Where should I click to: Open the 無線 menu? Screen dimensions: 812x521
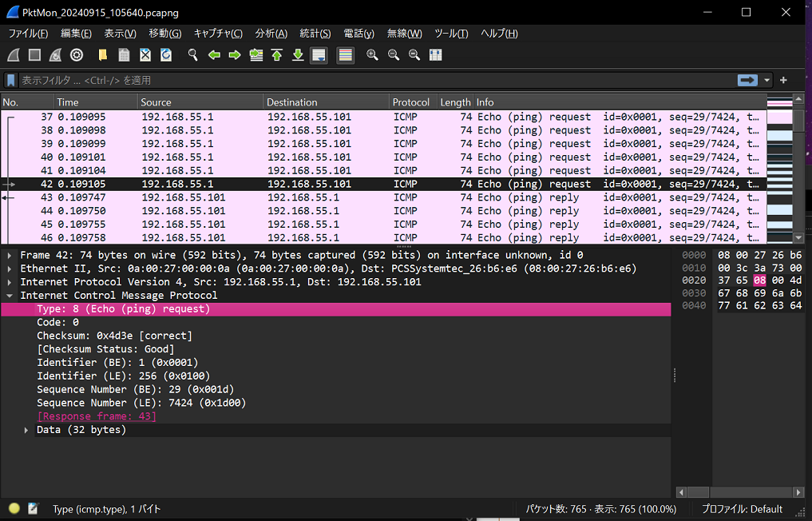click(405, 34)
